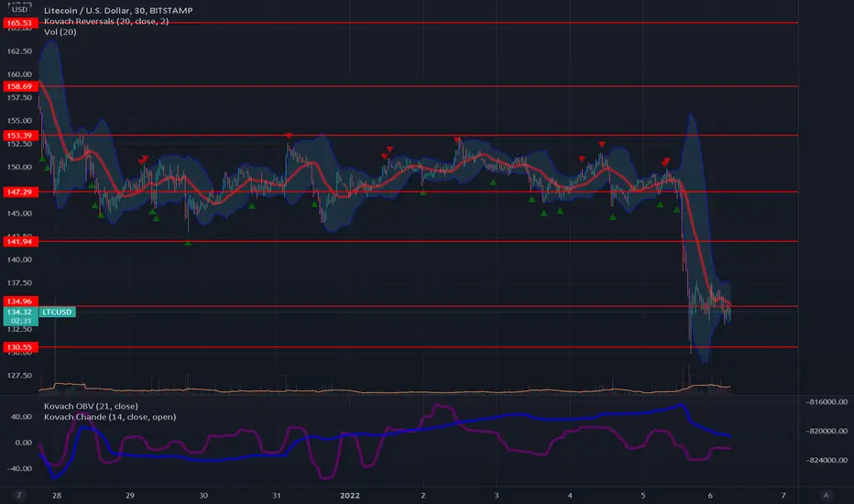This screenshot has width=854, height=504.
Task: Click the 153.39 red price label
Action: (20, 135)
